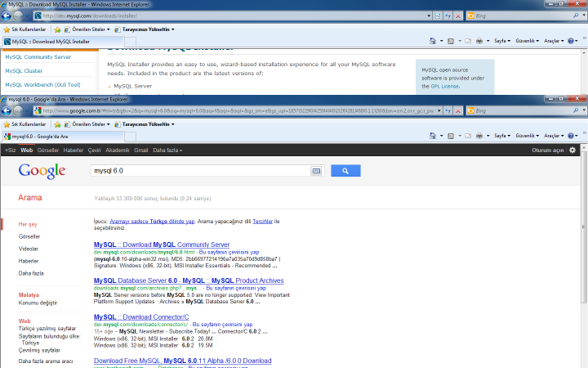This screenshot has height=368, width=588.
Task: Click Home icon in the Google window toolbar
Action: (x=433, y=136)
